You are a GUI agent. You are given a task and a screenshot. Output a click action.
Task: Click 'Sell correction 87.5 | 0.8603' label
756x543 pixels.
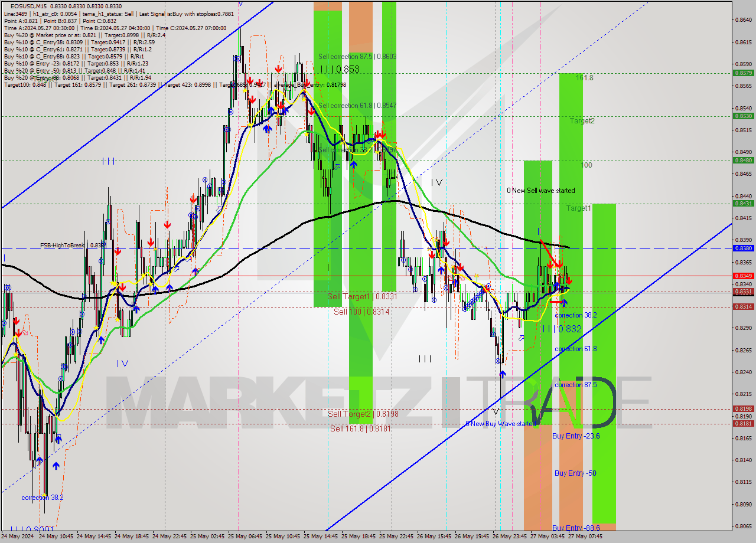pyautogui.click(x=357, y=57)
